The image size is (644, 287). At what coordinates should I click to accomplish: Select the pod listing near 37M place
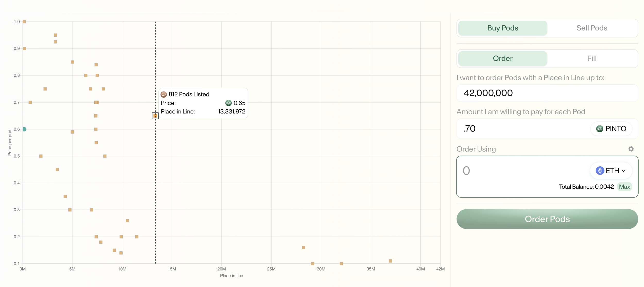pos(390,261)
